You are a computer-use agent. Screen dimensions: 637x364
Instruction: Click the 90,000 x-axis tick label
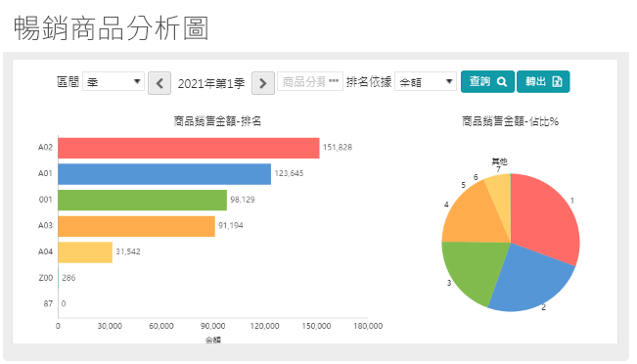point(213,326)
